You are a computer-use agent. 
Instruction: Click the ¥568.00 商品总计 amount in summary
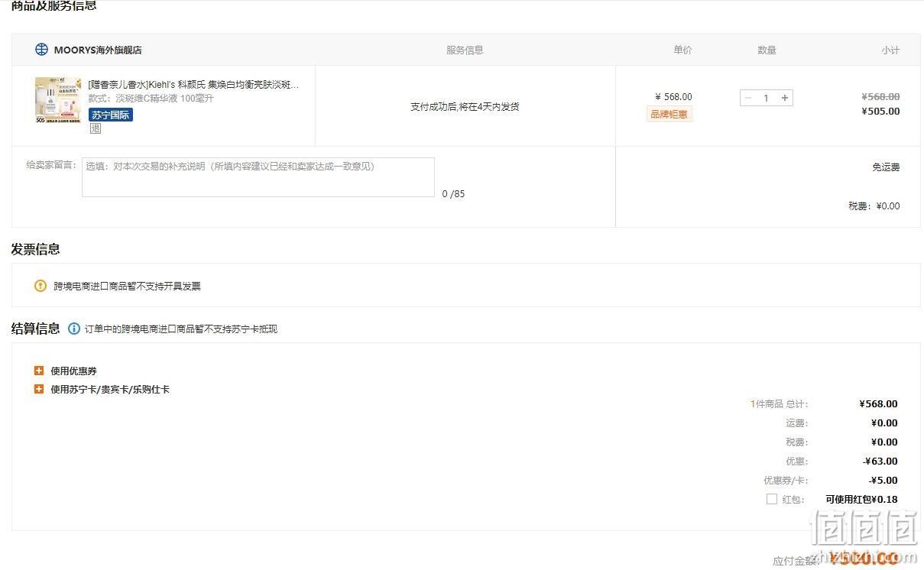[x=879, y=404]
